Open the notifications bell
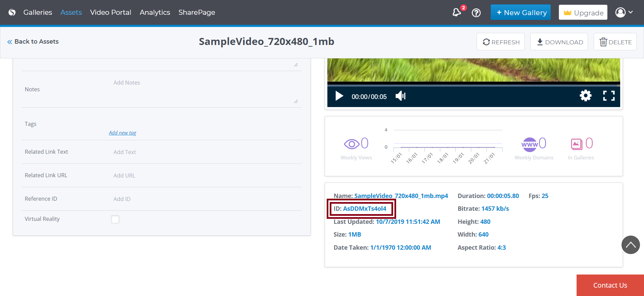Image resolution: width=644 pixels, height=296 pixels. point(457,12)
